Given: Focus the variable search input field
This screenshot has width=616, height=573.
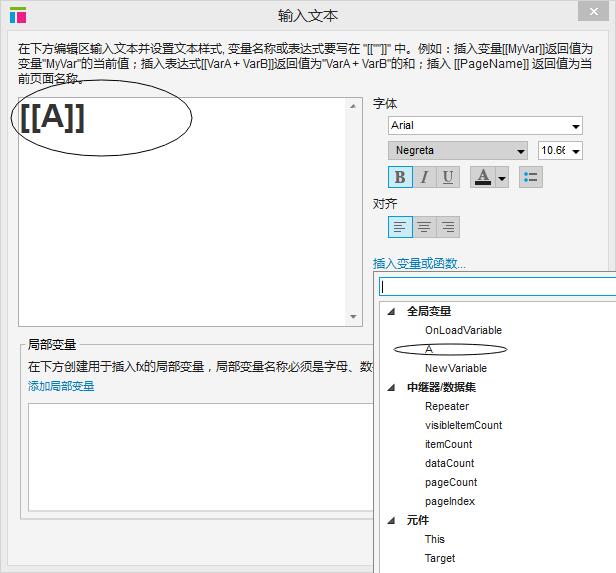Looking at the screenshot, I should (x=497, y=286).
